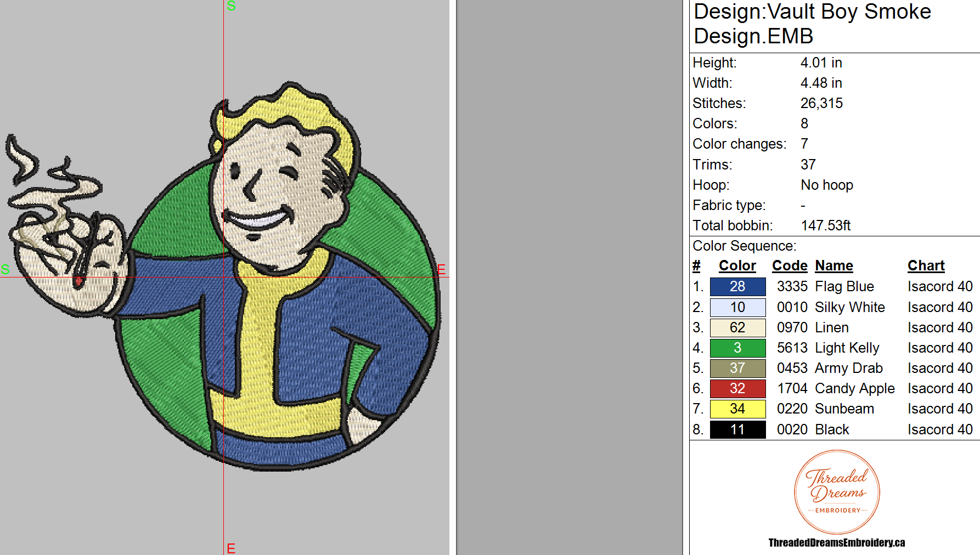The image size is (980, 555).
Task: Click code 5613 in row 4
Action: click(792, 348)
